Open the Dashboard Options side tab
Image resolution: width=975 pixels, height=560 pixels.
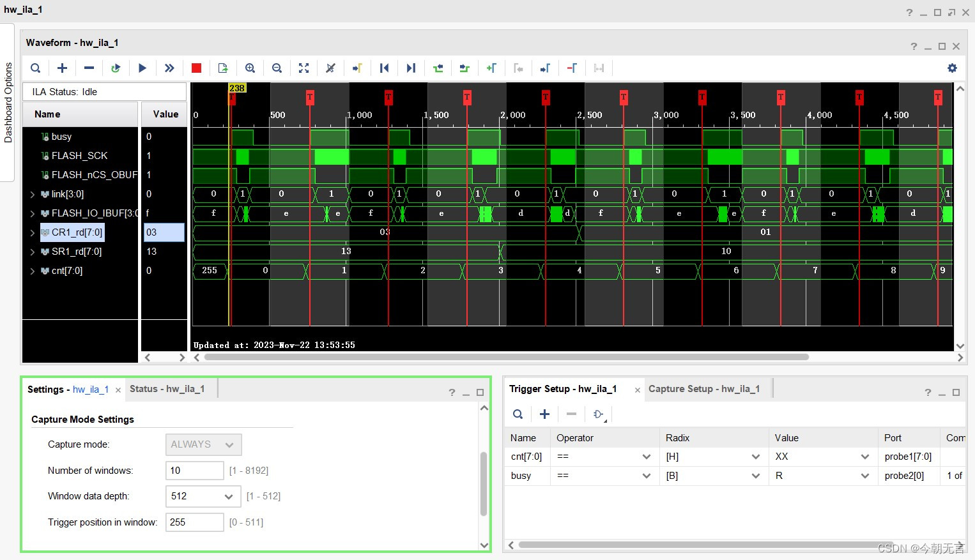(8, 102)
